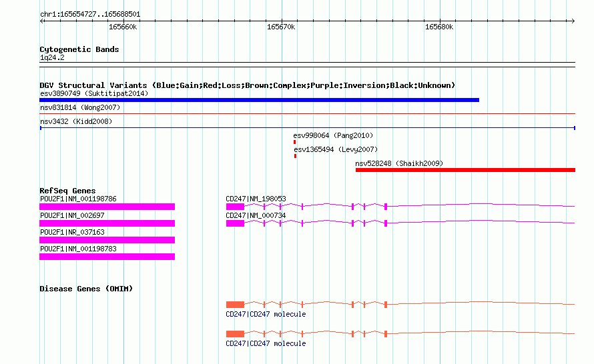Image resolution: width=594 pixels, height=364 pixels.
Task: Click the magenta bar under POU2F1|NM_002697
Action: point(107,223)
